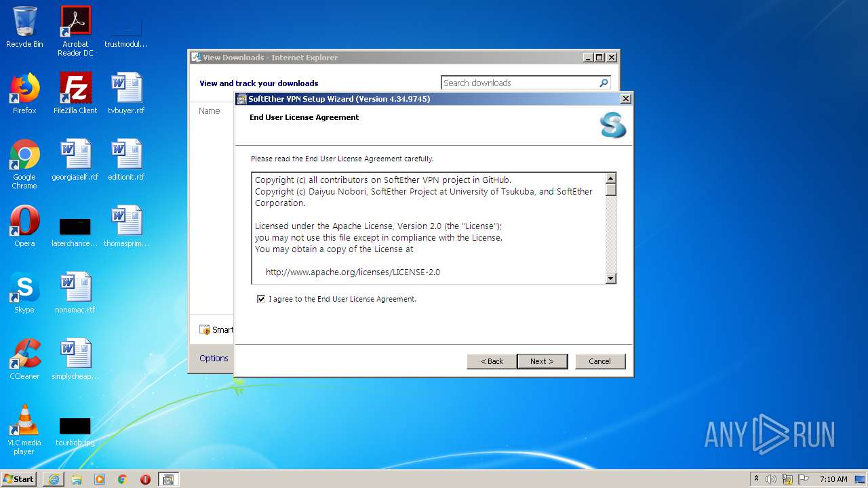
Task: Select tvbuyer.rtf document icon
Action: point(126,94)
